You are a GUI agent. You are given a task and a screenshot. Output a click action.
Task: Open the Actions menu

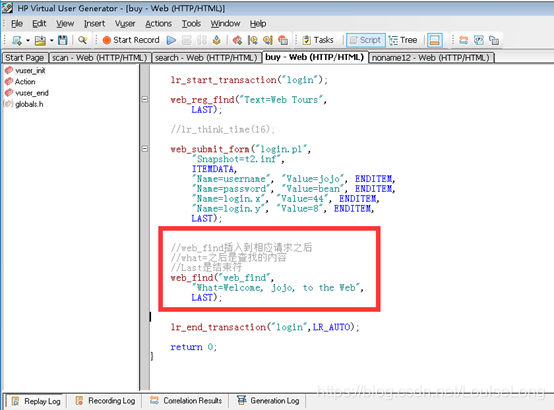[158, 24]
